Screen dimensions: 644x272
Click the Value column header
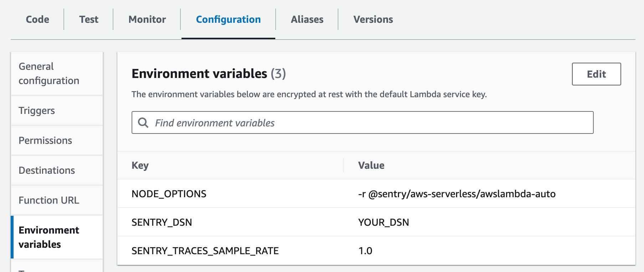[x=371, y=166]
